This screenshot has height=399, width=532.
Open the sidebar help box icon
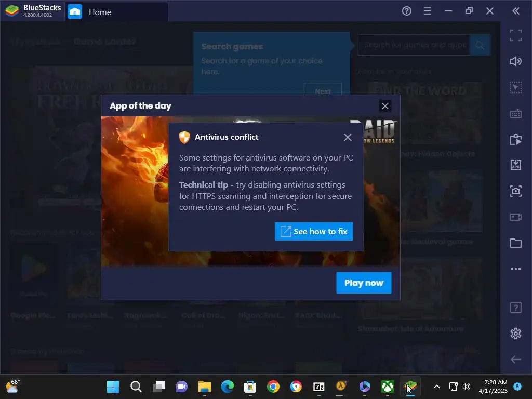click(x=516, y=308)
